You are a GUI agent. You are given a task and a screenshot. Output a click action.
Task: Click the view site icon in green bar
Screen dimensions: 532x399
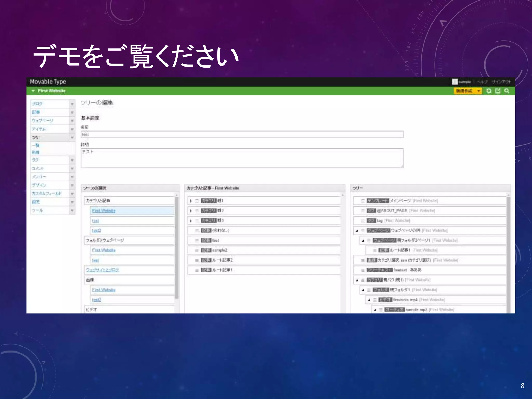tap(498, 91)
